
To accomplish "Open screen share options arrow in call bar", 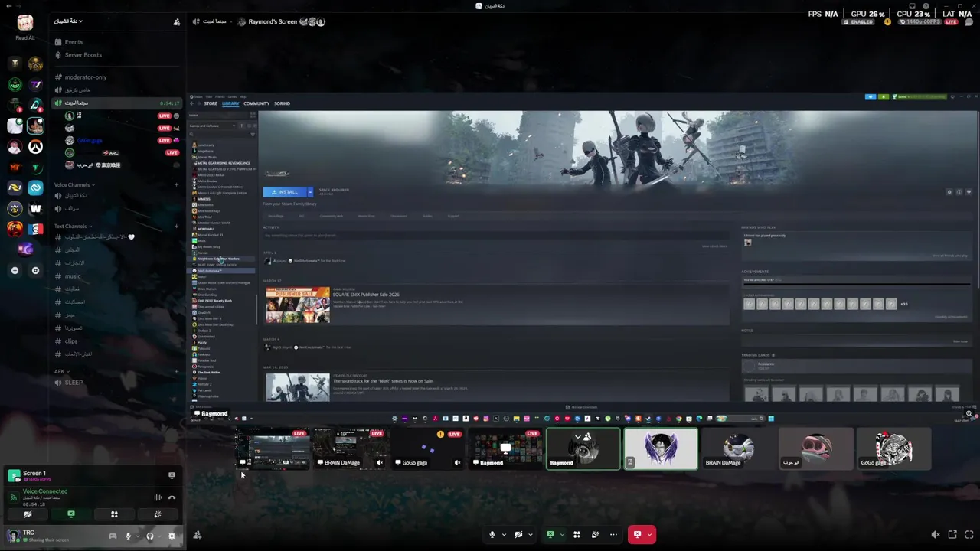I will [562, 535].
